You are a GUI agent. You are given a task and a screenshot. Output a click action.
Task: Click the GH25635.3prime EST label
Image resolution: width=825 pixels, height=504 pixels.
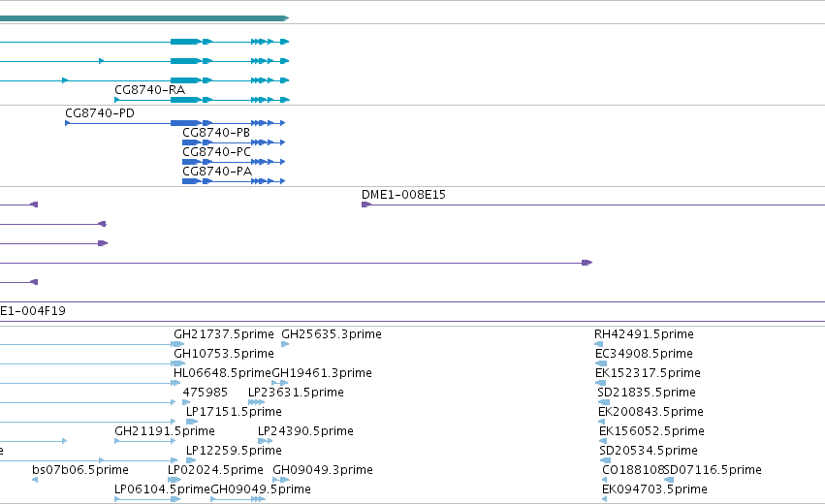click(332, 334)
